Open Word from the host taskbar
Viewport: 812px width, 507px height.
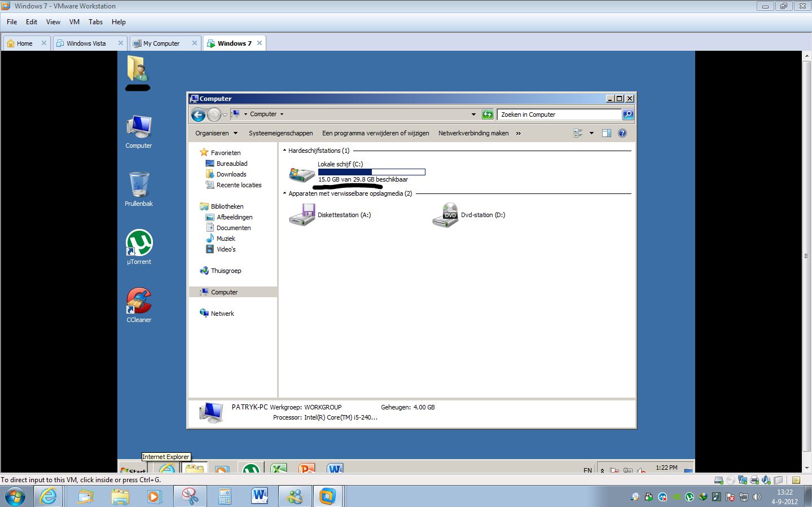[x=259, y=496]
